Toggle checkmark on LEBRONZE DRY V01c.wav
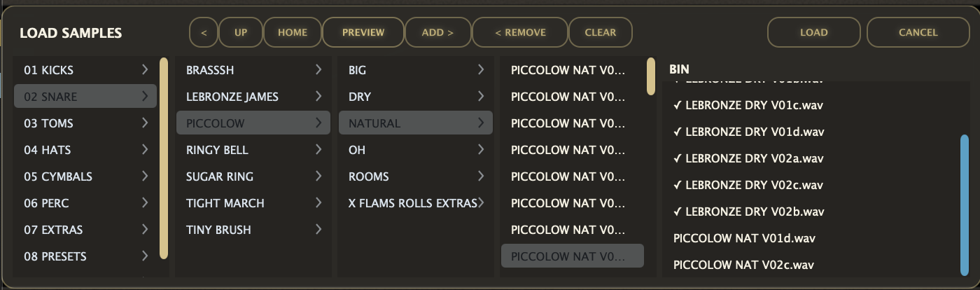This screenshot has width=980, height=290. click(677, 105)
